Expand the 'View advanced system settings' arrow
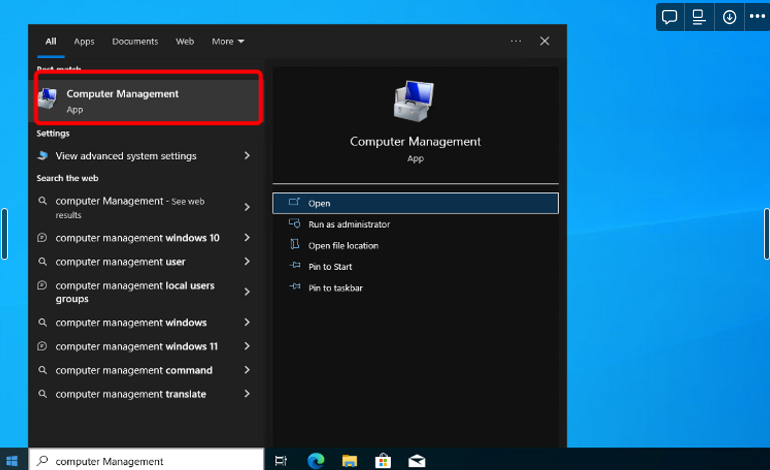The image size is (770, 470). click(x=247, y=156)
